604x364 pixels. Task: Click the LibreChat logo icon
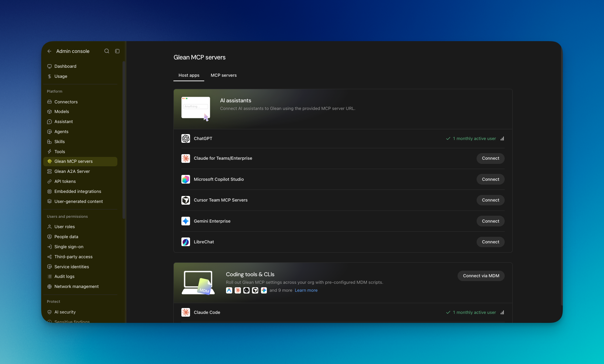(x=186, y=242)
